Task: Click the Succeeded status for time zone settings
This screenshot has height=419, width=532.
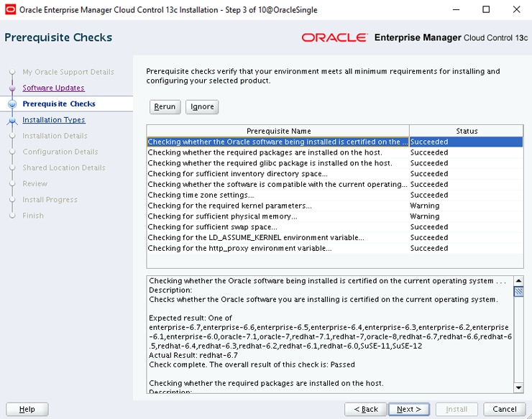Action: click(429, 195)
